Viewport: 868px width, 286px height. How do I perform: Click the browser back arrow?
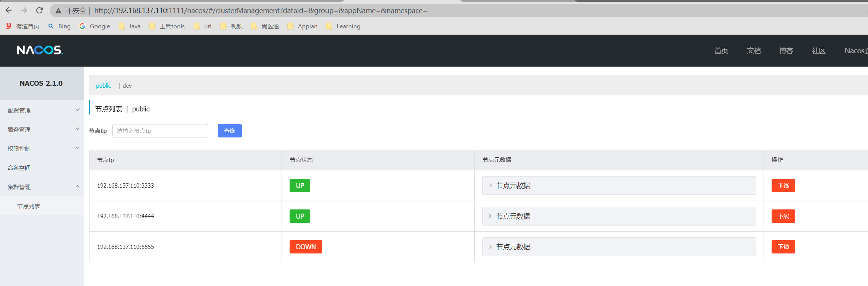9,10
